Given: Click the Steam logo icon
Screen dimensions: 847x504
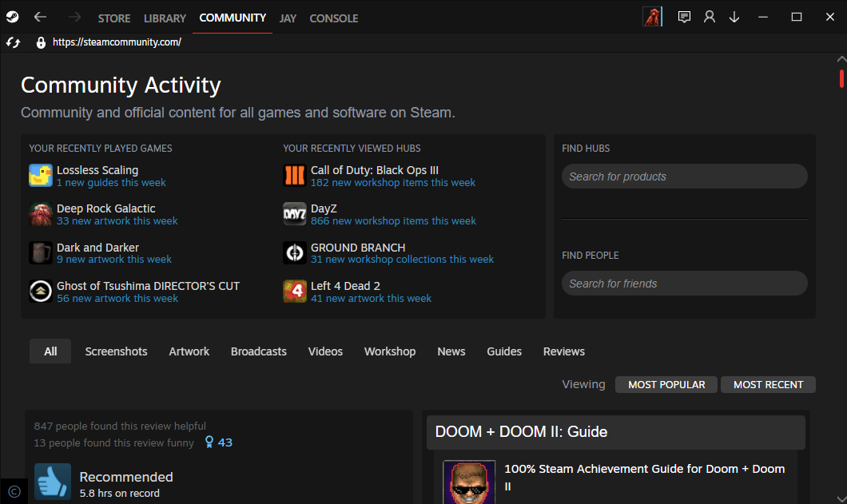Looking at the screenshot, I should click(13, 18).
